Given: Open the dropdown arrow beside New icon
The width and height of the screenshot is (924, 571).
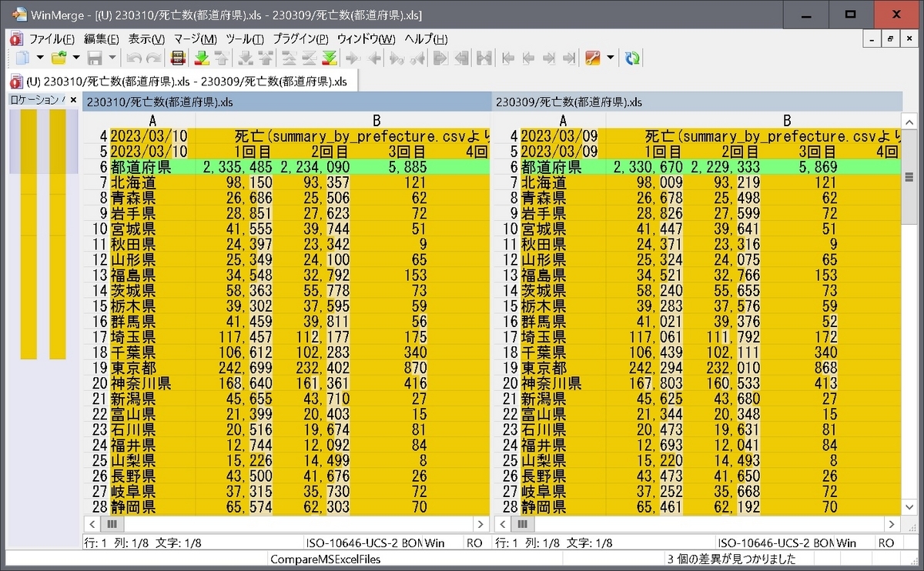Looking at the screenshot, I should click(40, 58).
